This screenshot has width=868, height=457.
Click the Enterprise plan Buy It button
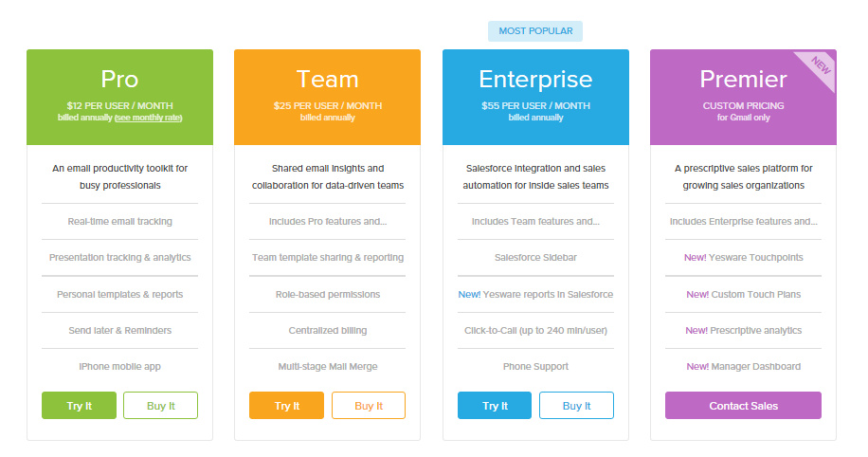576,406
